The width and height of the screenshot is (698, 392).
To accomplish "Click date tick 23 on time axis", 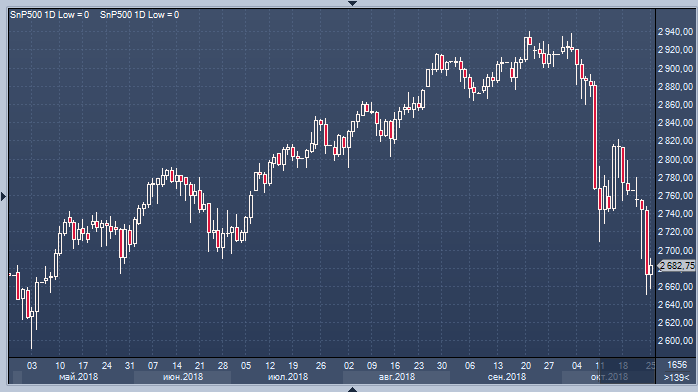I will click(418, 366).
